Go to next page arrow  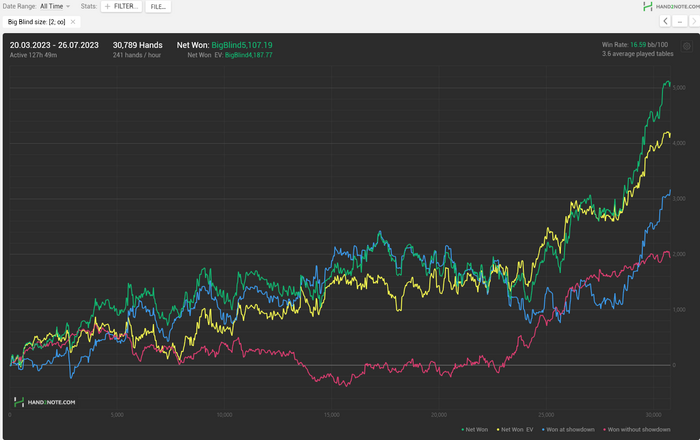pyautogui.click(x=694, y=21)
